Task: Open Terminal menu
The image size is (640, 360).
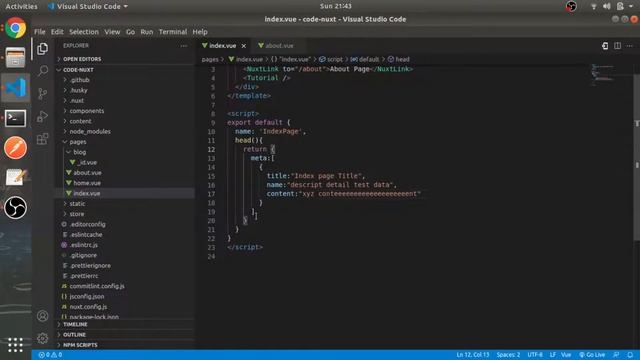Action: point(173,32)
